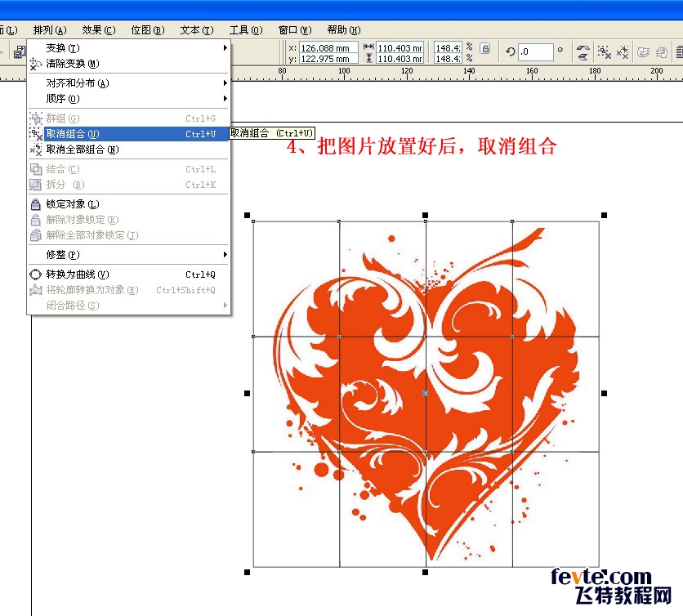
Task: Click the center X marker of selection
Action: click(425, 394)
